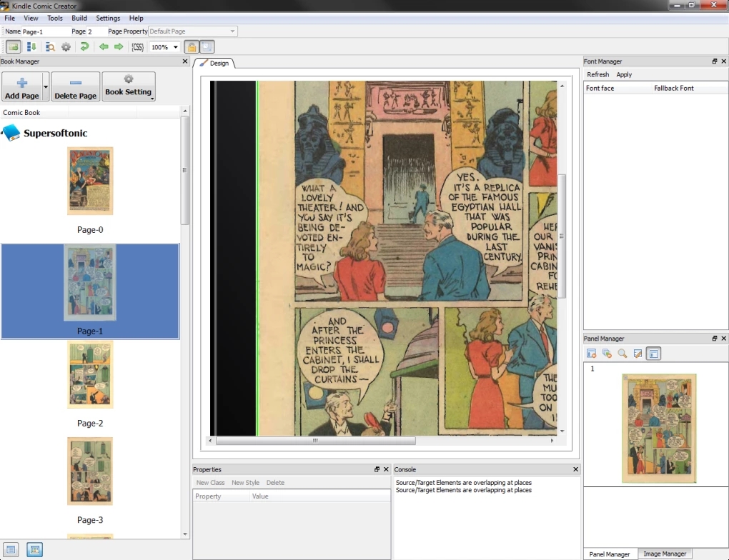Click Refresh in Font Manager
This screenshot has height=560, width=729.
[598, 74]
